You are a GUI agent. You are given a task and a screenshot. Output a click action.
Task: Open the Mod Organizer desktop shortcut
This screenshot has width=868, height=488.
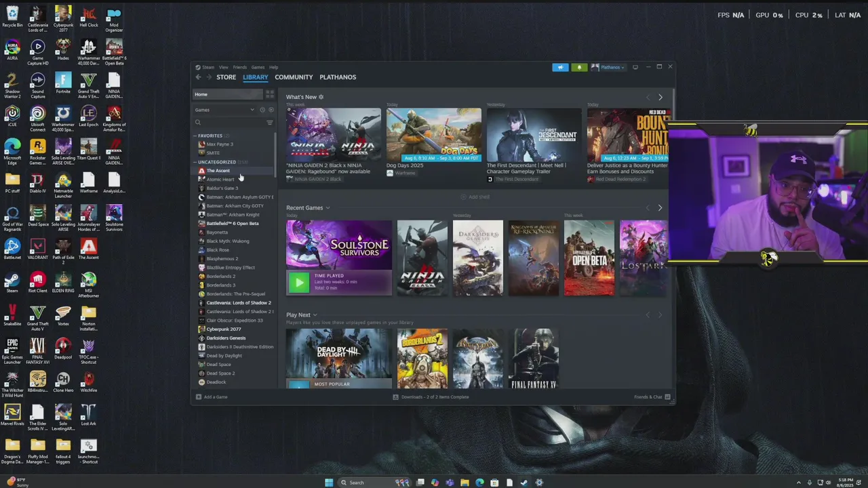[x=114, y=18]
